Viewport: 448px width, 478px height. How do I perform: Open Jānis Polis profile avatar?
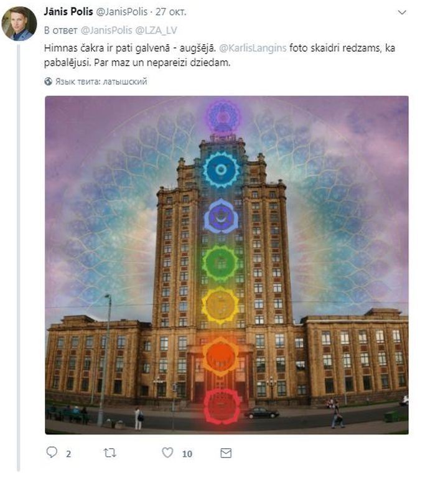19,24
